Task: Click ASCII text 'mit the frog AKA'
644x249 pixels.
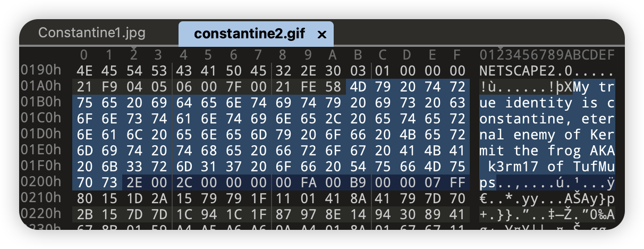Action: tap(548, 151)
